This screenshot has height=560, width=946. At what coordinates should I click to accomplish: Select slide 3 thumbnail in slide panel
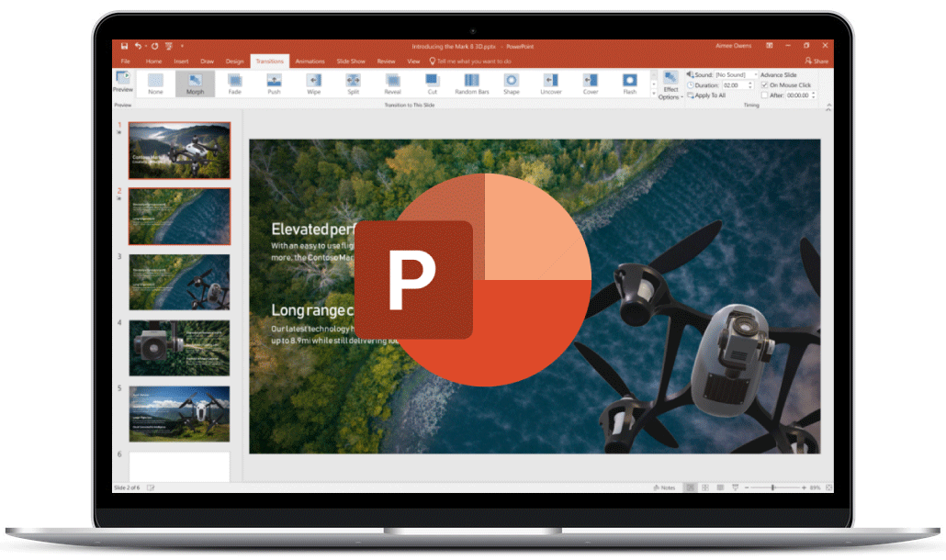(179, 282)
